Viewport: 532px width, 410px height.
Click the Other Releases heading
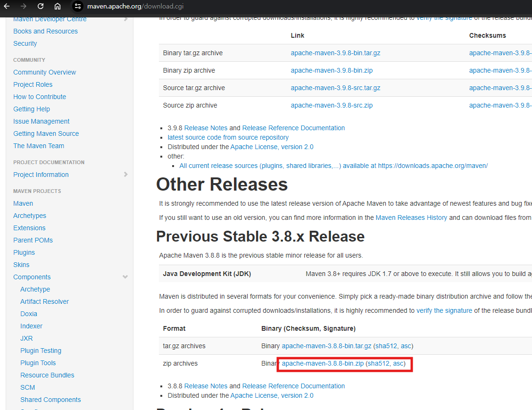222,184
